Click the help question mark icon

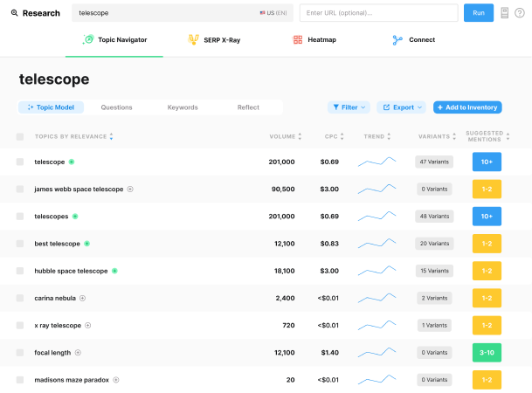click(x=520, y=13)
